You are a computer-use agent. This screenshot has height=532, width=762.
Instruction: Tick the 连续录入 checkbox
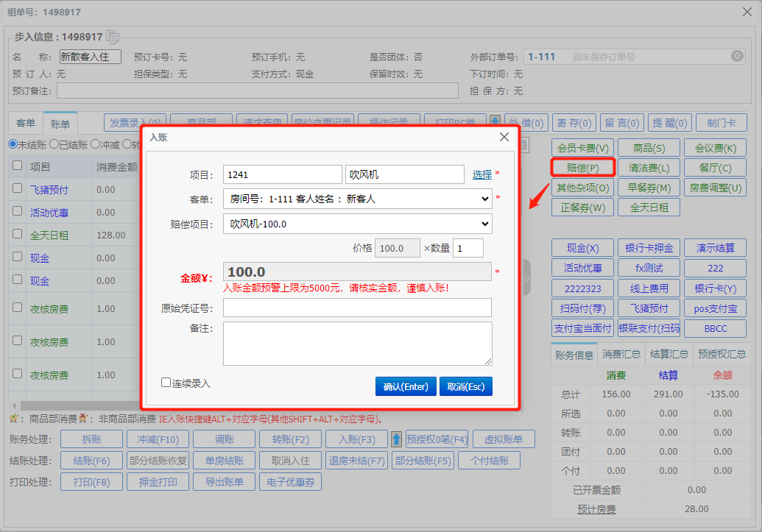coord(166,383)
